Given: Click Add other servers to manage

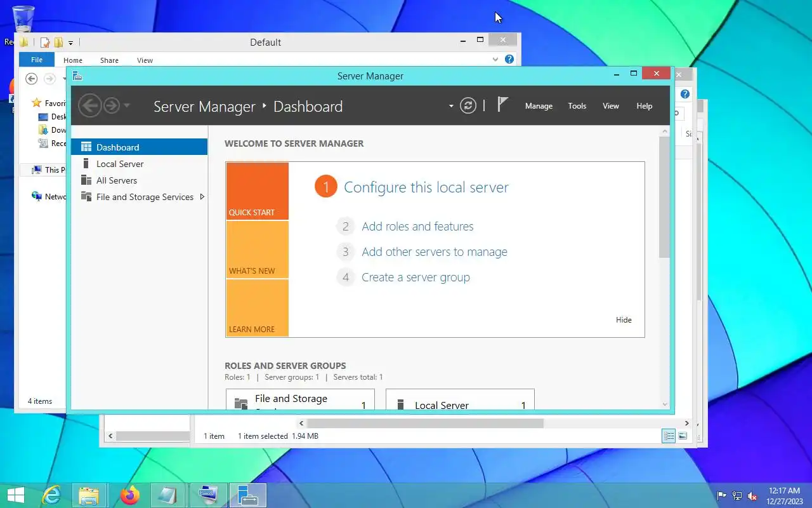Looking at the screenshot, I should pos(435,251).
